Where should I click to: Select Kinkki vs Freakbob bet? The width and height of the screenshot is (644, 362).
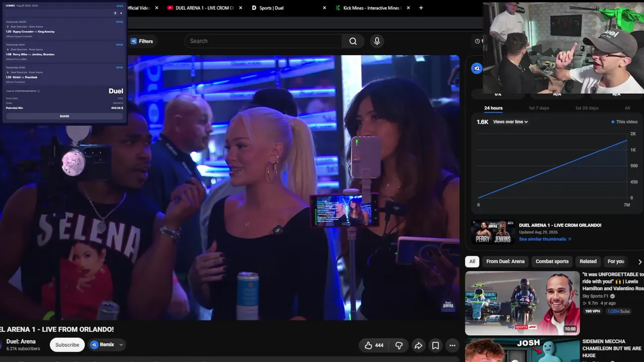pos(64,75)
